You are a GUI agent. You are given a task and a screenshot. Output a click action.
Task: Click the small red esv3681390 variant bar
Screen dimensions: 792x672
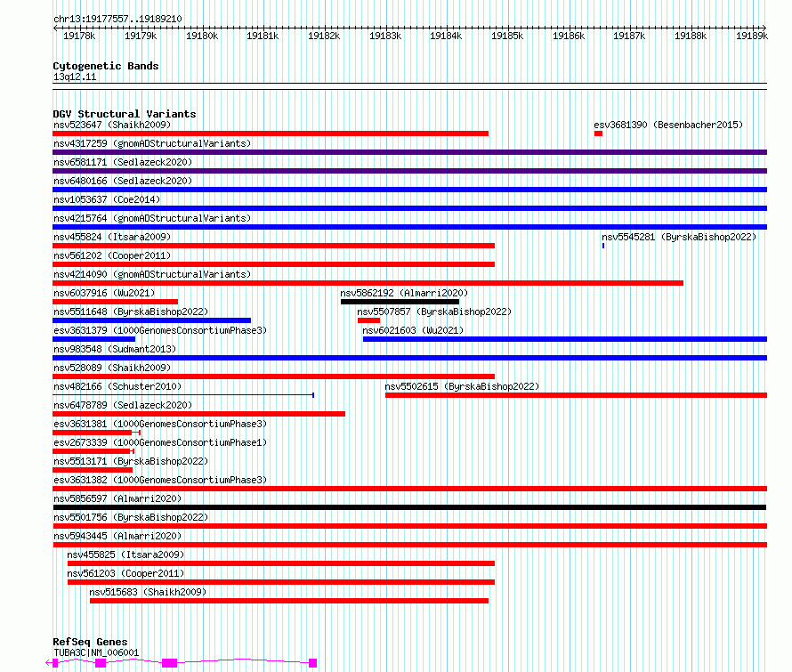tap(599, 134)
